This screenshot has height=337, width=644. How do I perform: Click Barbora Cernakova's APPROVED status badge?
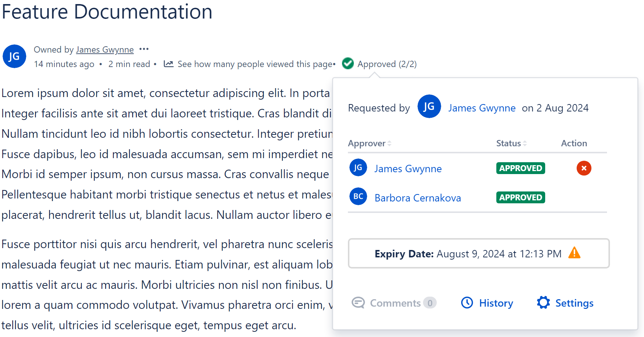[x=520, y=197]
